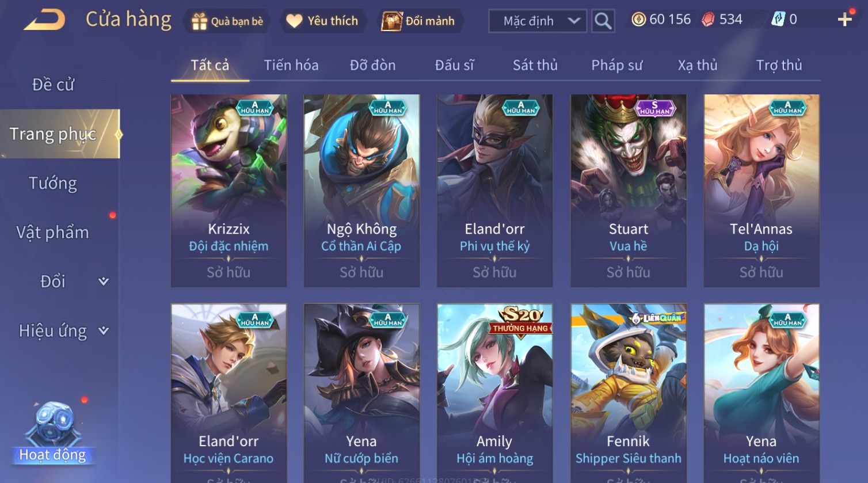Switch to the Pháp sư tab
Viewport: 868px width, 483px height.
[x=617, y=65]
